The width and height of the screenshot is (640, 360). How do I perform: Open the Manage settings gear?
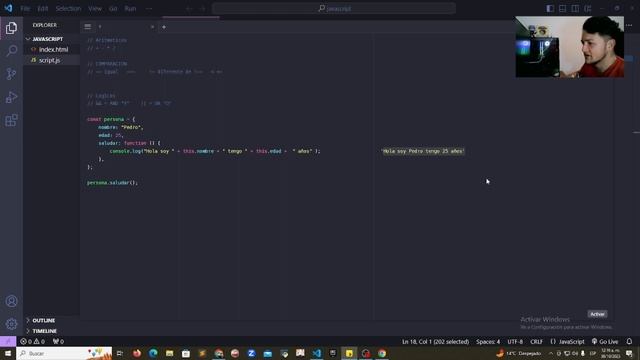11,324
